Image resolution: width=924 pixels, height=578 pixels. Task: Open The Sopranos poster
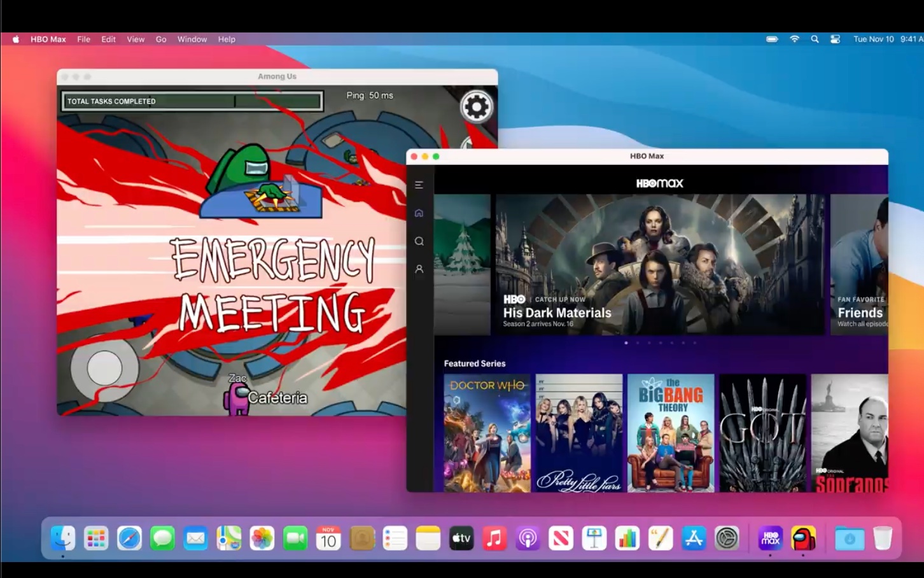[850, 433]
